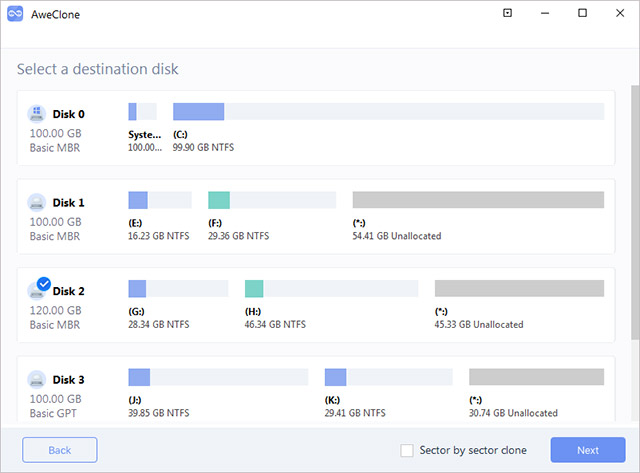Screen dimensions: 640x473
Task: Click the AweClone app logo icon
Action: [14, 14]
